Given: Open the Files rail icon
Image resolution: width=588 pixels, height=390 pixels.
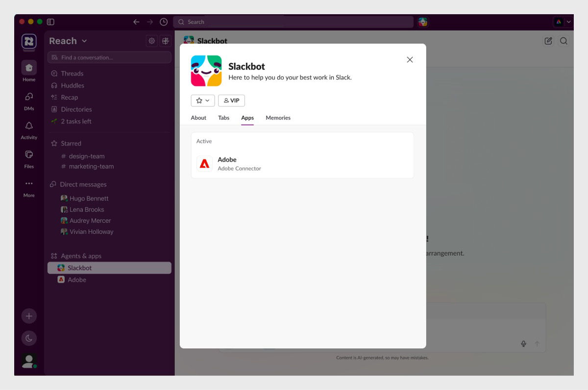Looking at the screenshot, I should (x=29, y=155).
